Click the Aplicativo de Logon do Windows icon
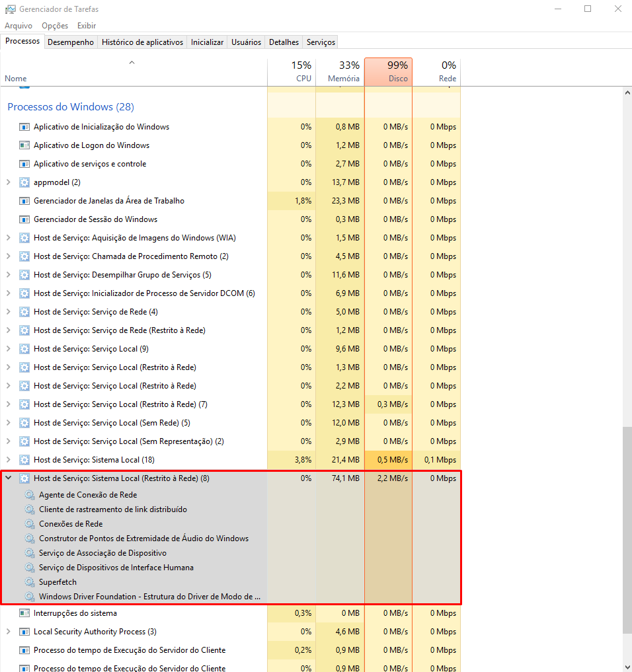 (24, 145)
